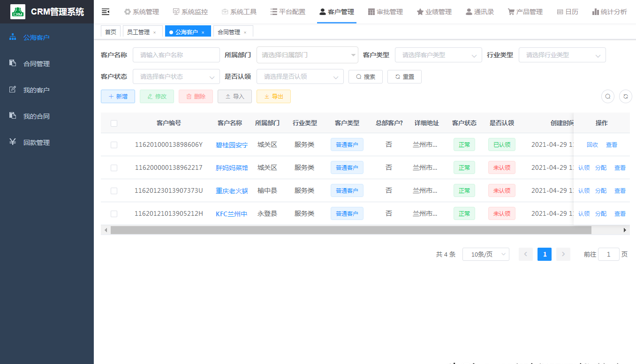The width and height of the screenshot is (636, 364).
Task: Select the checkbox for 重庆老火锅 row
Action: (114, 191)
